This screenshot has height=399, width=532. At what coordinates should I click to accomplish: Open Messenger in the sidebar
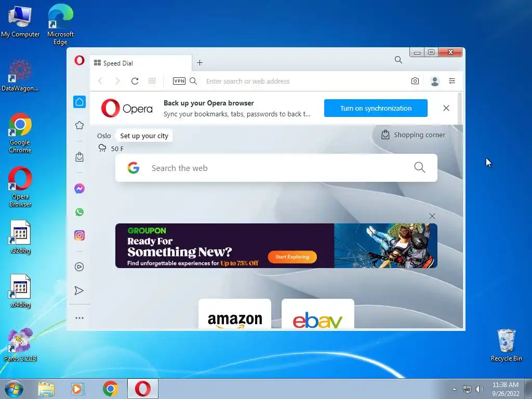[x=79, y=189]
